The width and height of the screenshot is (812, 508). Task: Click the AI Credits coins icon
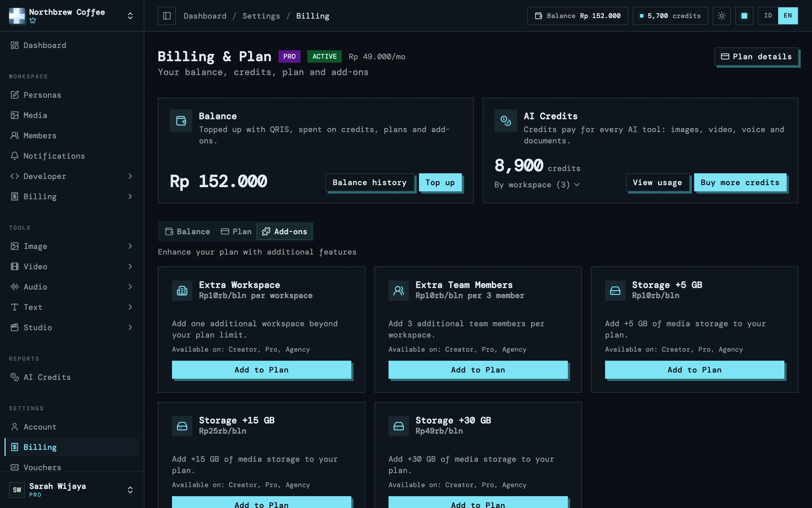pyautogui.click(x=505, y=121)
